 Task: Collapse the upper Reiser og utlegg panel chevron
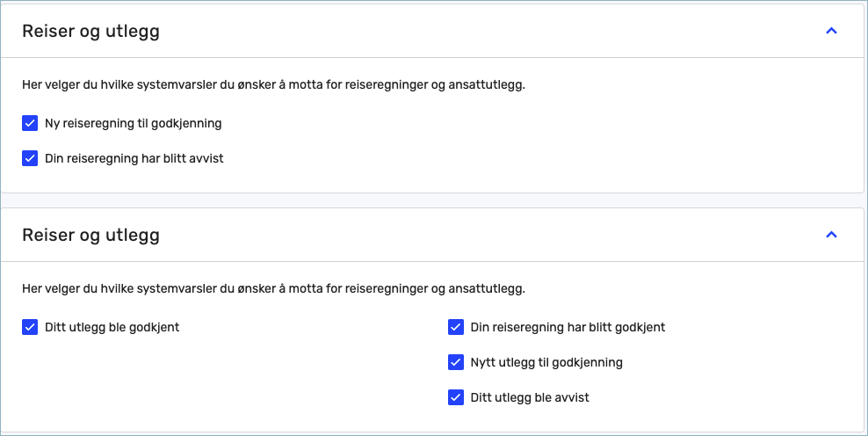pos(831,31)
